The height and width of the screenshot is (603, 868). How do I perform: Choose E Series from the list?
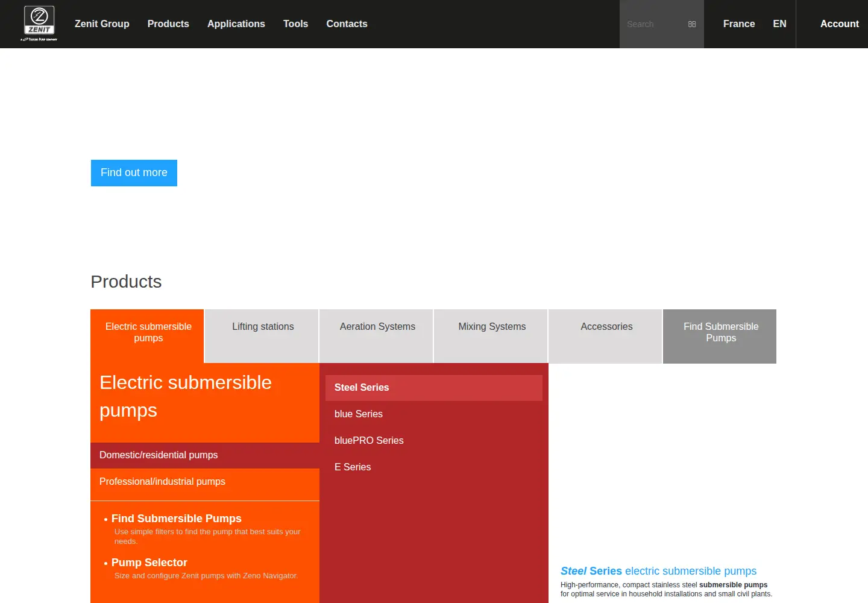point(434,467)
